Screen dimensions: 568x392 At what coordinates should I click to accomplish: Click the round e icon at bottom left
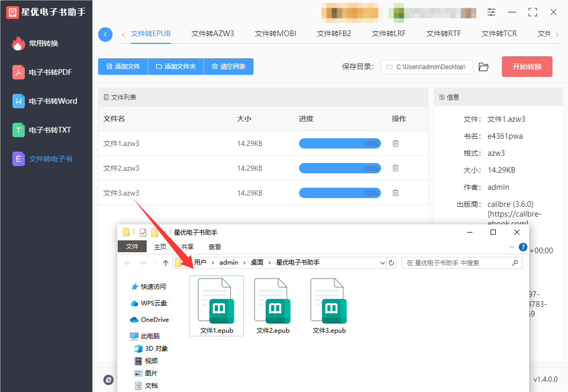pyautogui.click(x=108, y=380)
